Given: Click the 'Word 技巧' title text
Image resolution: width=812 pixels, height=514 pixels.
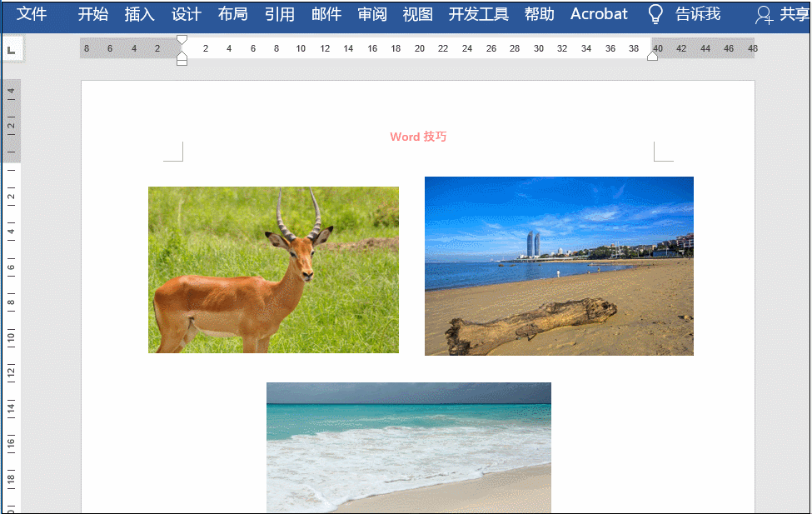Looking at the screenshot, I should tap(418, 136).
